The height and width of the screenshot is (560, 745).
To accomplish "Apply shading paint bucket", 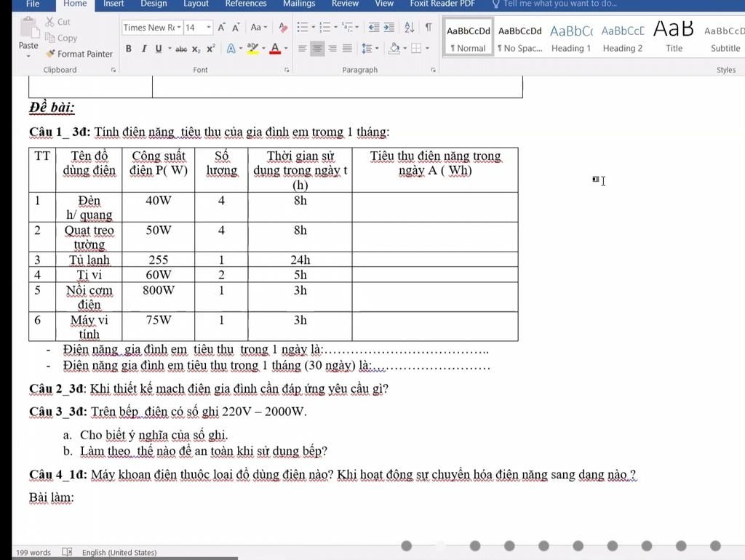I will 394,49.
